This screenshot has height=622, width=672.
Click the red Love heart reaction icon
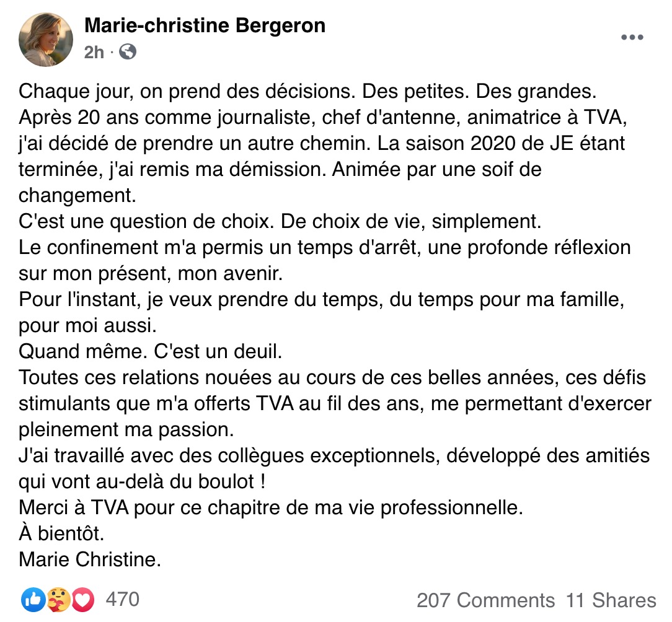(x=82, y=600)
